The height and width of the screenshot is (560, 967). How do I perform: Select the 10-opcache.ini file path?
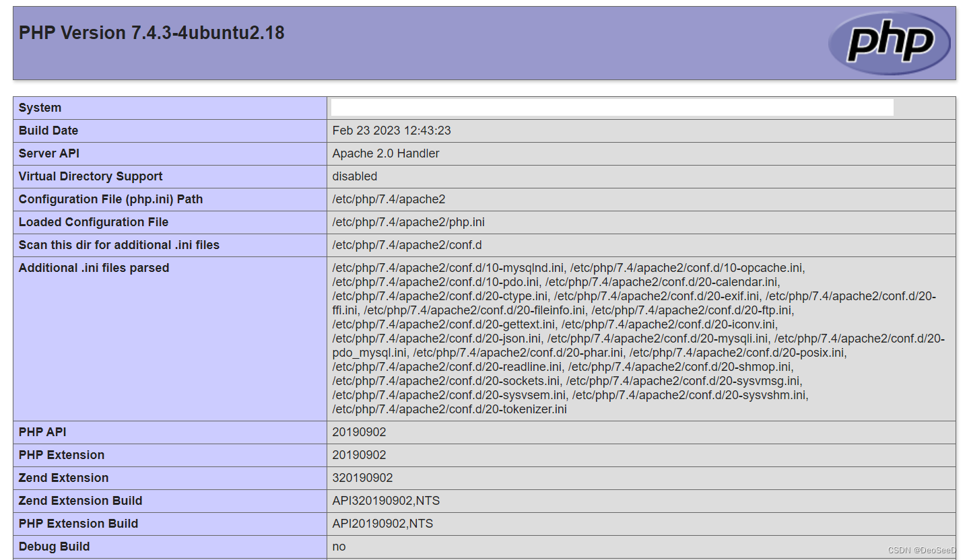(x=687, y=268)
